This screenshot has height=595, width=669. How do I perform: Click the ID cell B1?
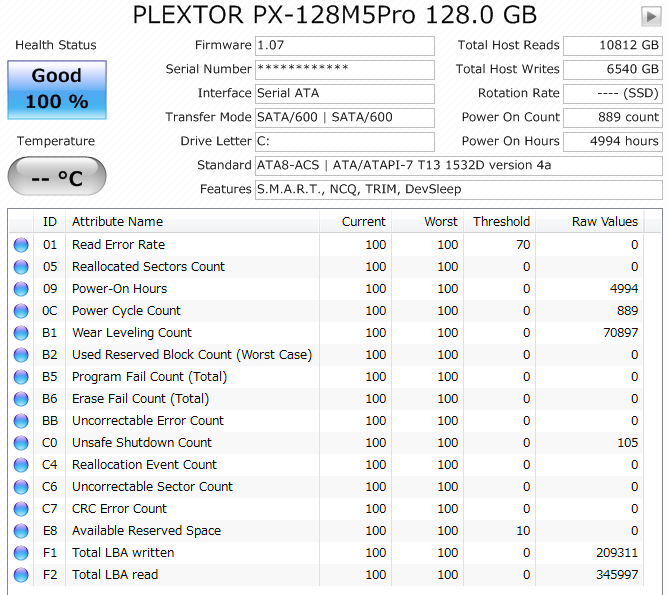coord(49,333)
